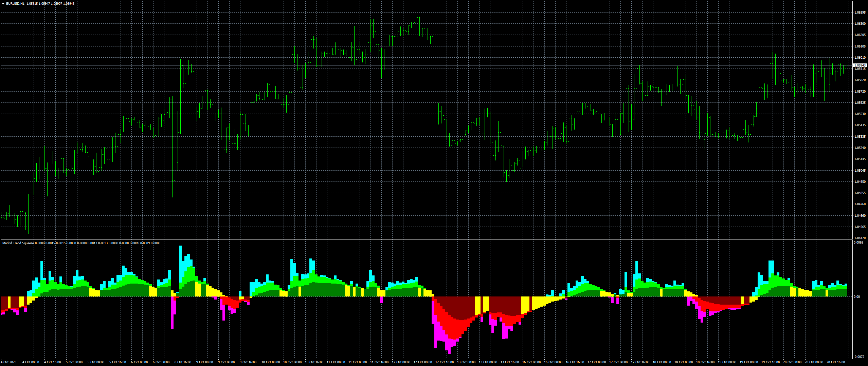Click the 16 Oct 00:00 time label
Image resolution: width=868 pixels, height=366 pixels.
[x=531, y=362]
